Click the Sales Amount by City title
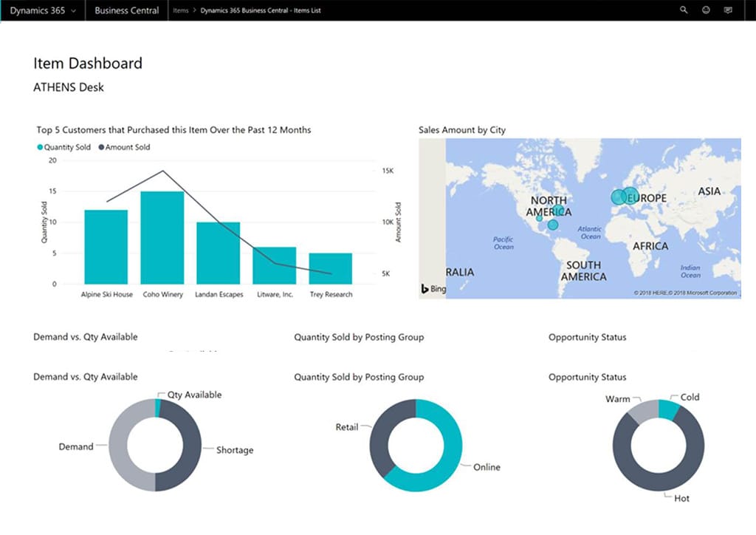 462,130
